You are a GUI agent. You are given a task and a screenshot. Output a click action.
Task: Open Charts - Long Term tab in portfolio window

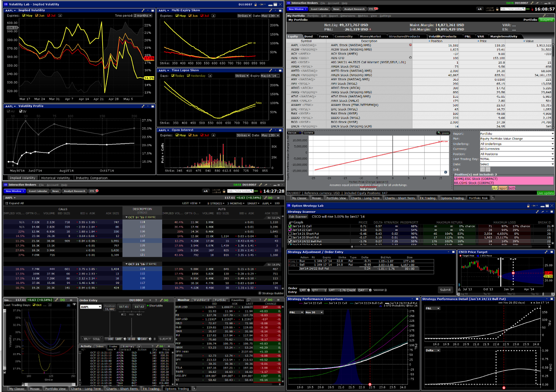pyautogui.click(x=365, y=198)
